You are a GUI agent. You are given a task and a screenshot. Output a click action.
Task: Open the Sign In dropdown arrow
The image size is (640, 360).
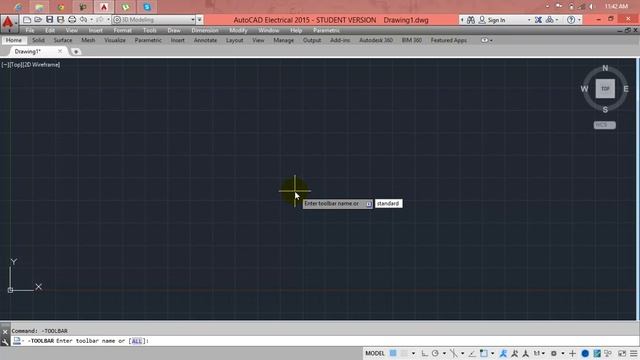(529, 20)
